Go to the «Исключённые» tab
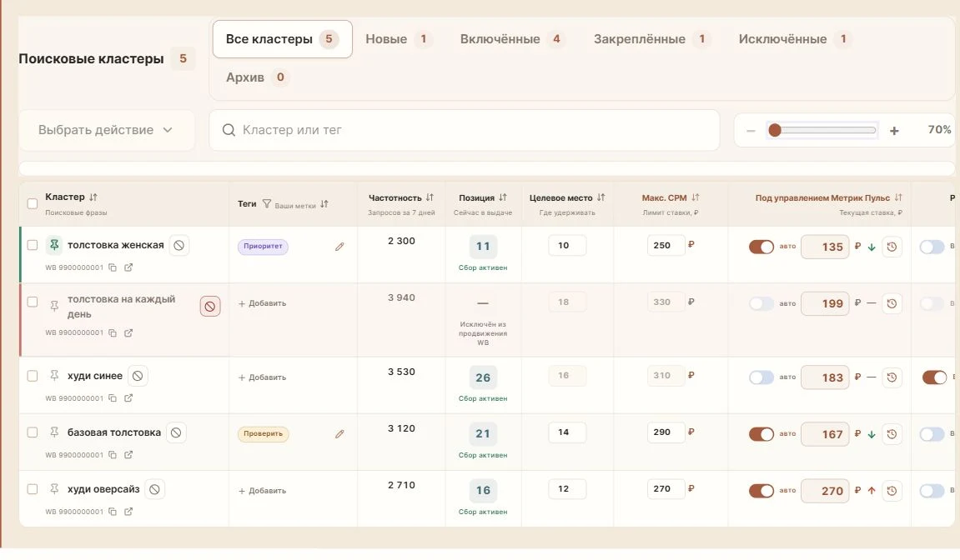The height and width of the screenshot is (560, 960). pyautogui.click(x=795, y=39)
